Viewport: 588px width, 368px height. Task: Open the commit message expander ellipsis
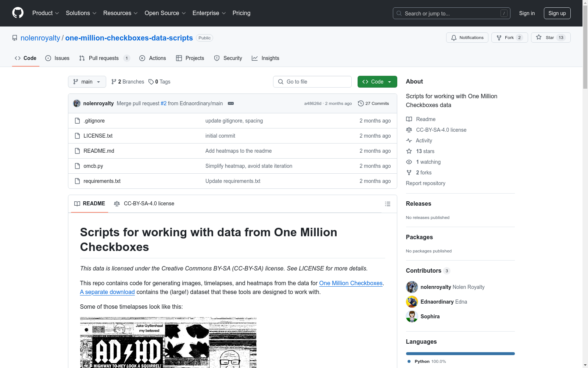(x=231, y=103)
